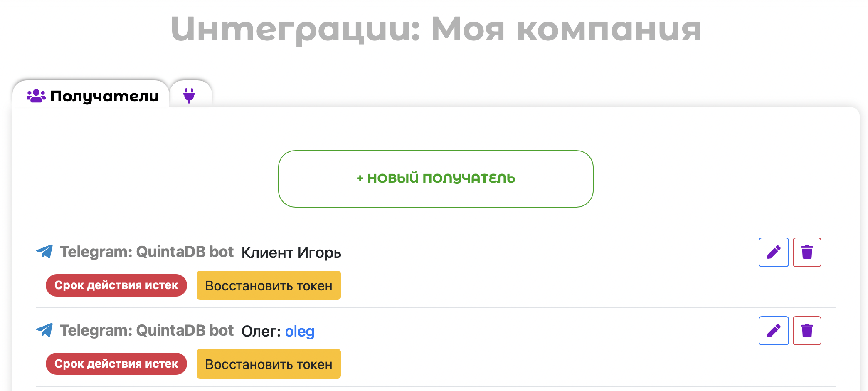868x391 pixels.
Task: Select Telegram: QuintaDB bot label for Клиент Игорь
Action: [x=147, y=252]
